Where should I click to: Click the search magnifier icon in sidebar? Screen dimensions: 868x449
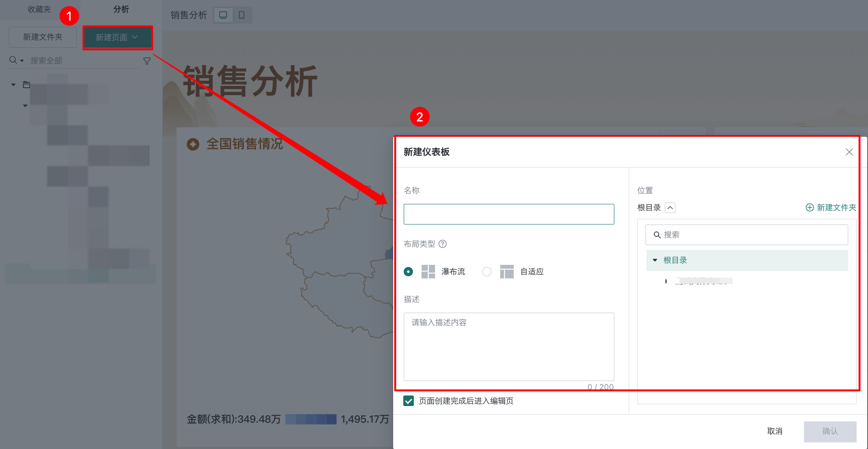[13, 60]
